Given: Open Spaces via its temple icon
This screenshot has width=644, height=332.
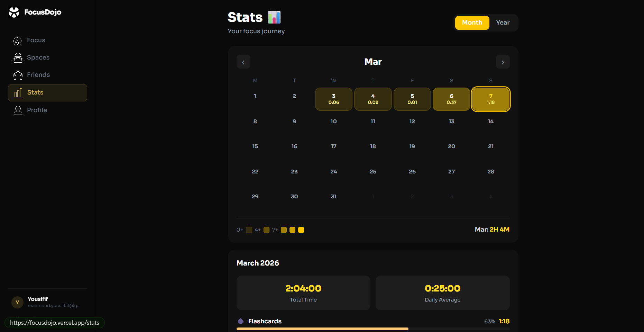Looking at the screenshot, I should click(x=17, y=57).
